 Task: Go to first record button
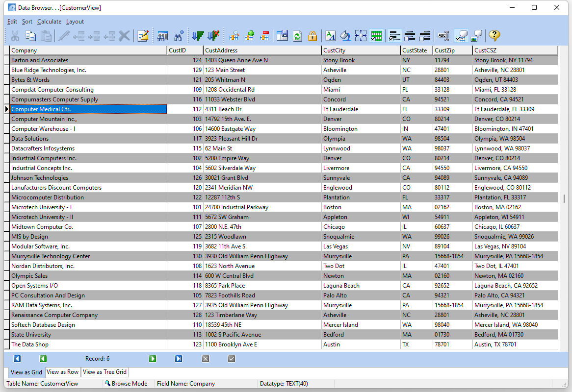click(17, 359)
